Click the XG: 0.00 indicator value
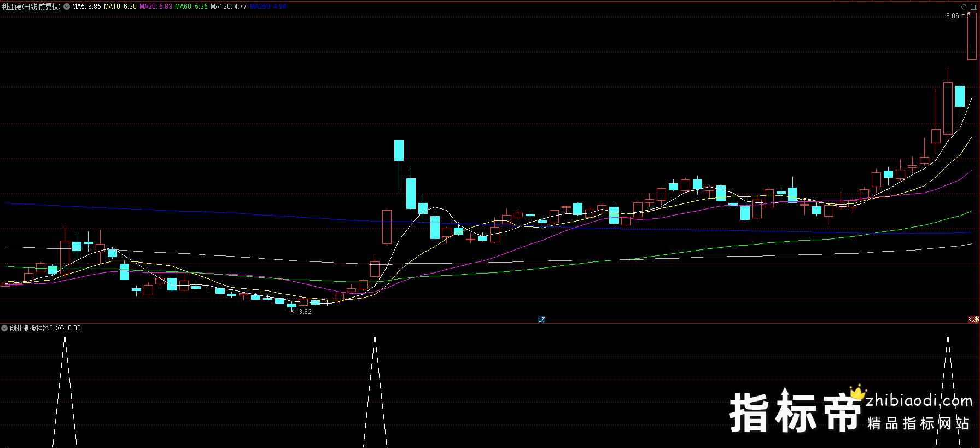This screenshot has width=980, height=448. click(68, 328)
